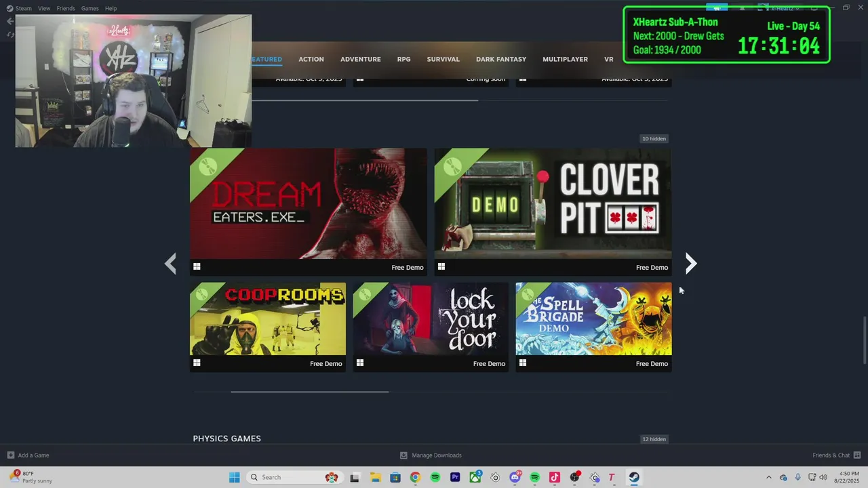868x488 pixels.
Task: Click the Friends & Chat grid icon
Action: 857,455
